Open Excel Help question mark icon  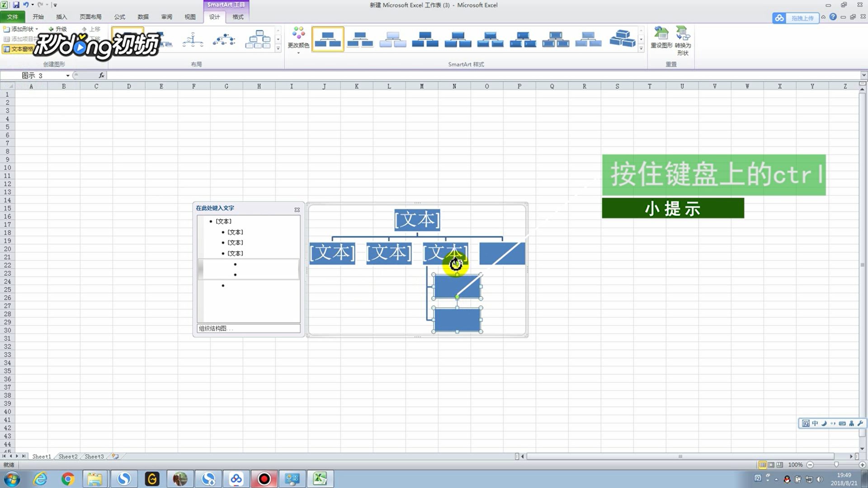coord(833,17)
